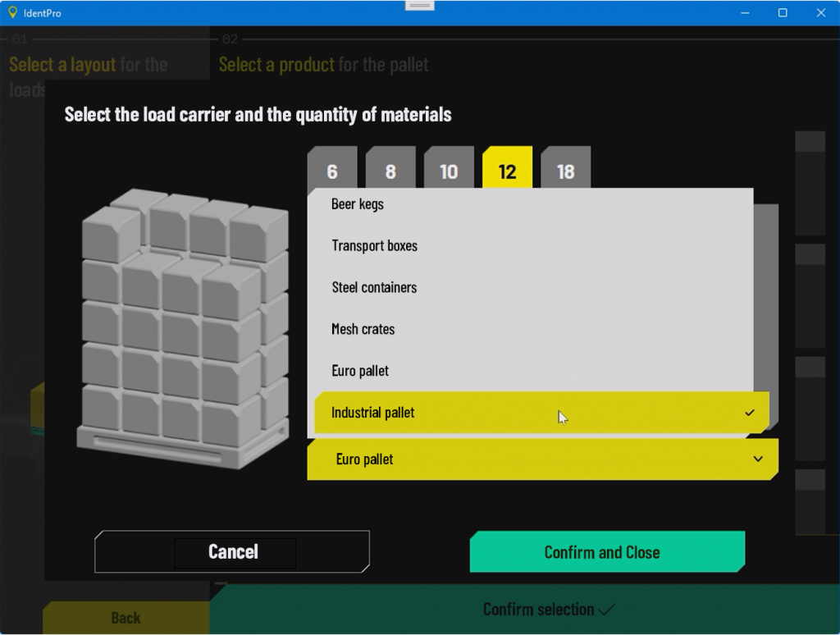Viewport: 840px width, 635px height.
Task: Select the Industrial pallet option
Action: [541, 413]
